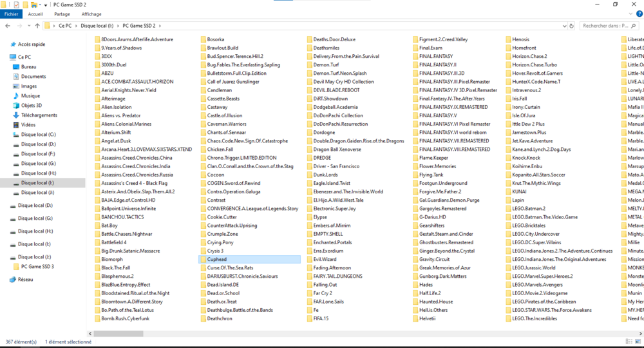The image size is (644, 348).
Task: Select Réseau in the sidebar
Action: 25,280
